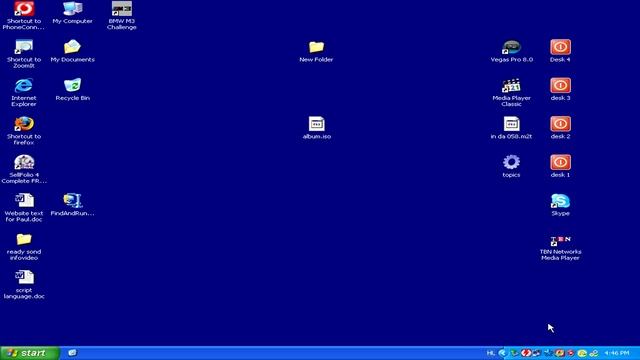
Task: Click the taskbar clock showing 4:46 PM
Action: (617, 353)
